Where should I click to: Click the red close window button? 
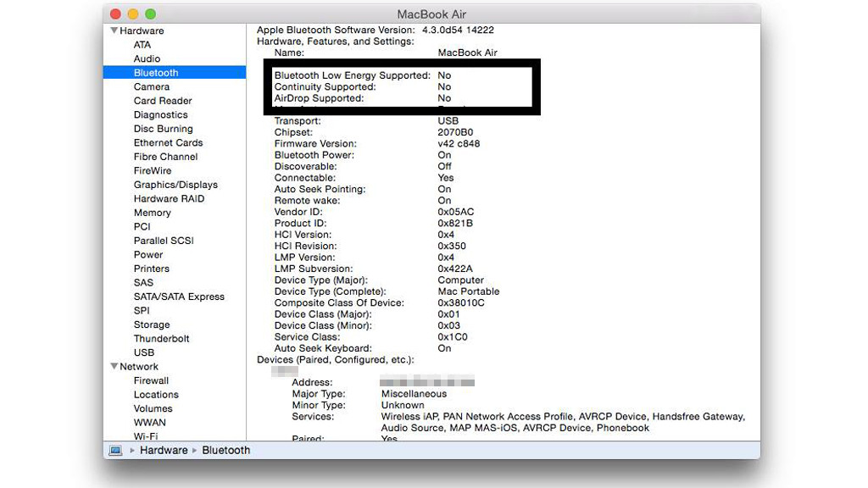pyautogui.click(x=115, y=14)
